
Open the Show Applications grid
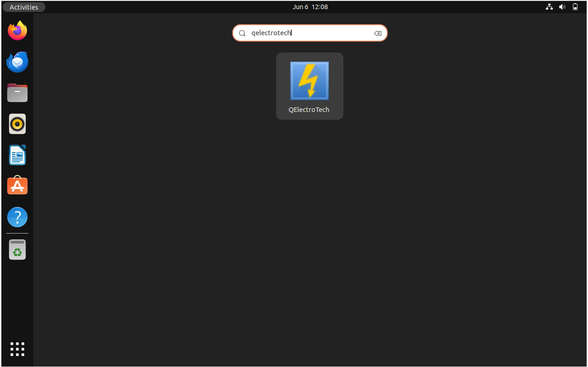[17, 349]
